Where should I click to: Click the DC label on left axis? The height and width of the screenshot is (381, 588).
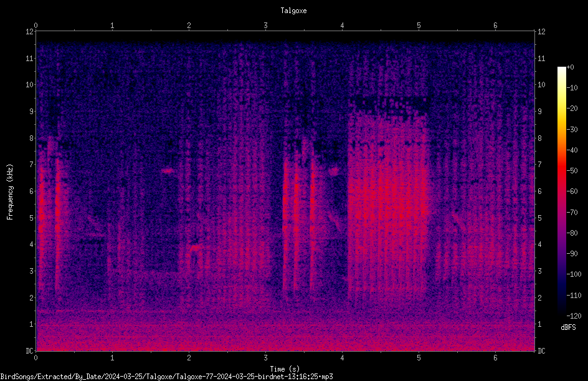[x=30, y=350]
